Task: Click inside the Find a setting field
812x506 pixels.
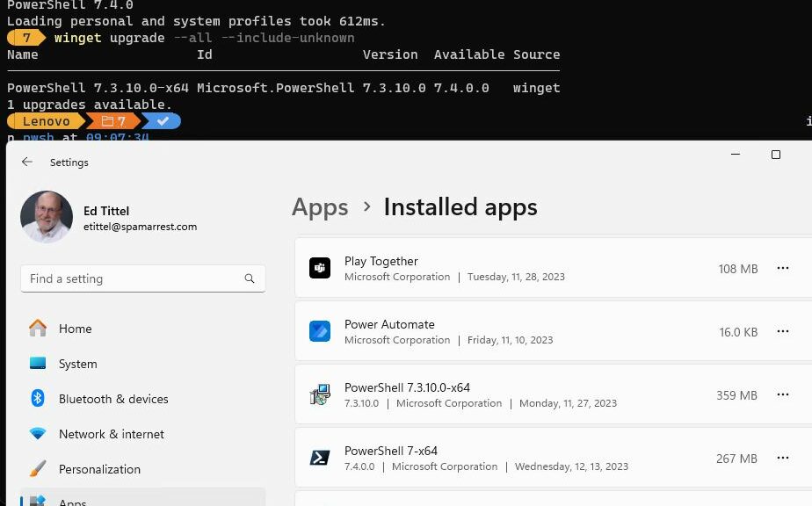Action: click(143, 278)
